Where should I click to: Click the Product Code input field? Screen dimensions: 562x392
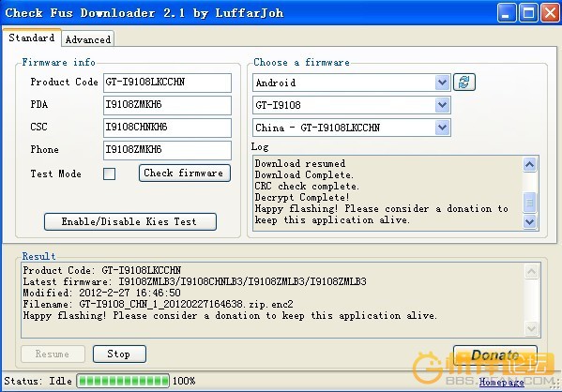click(x=167, y=83)
